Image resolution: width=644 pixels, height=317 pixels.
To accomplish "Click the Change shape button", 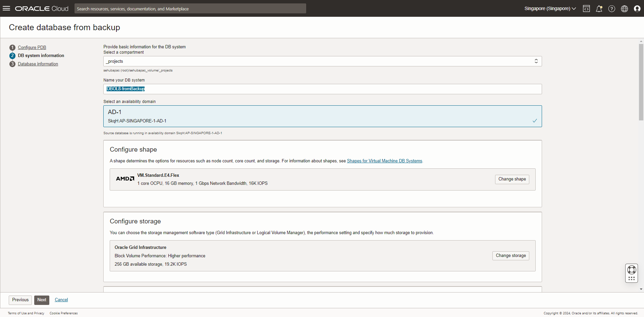I will tap(512, 179).
